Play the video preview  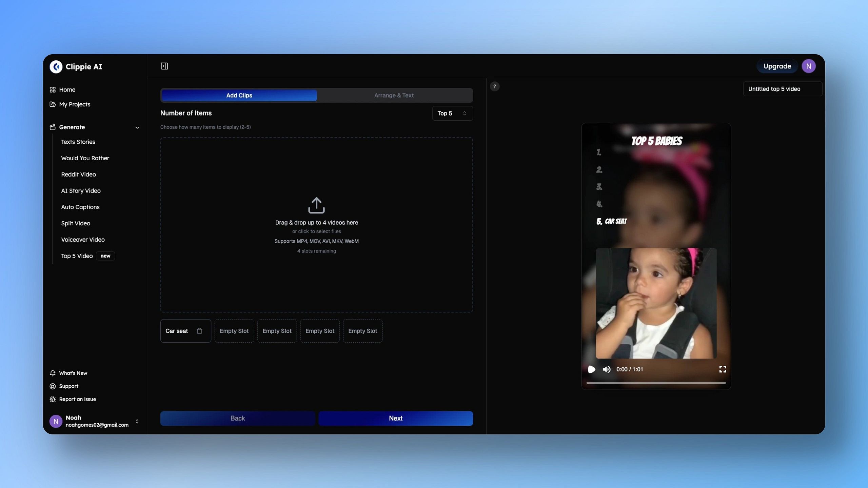(591, 369)
